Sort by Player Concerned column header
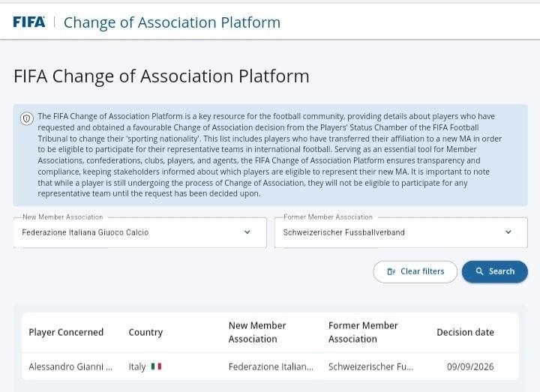 click(x=66, y=332)
